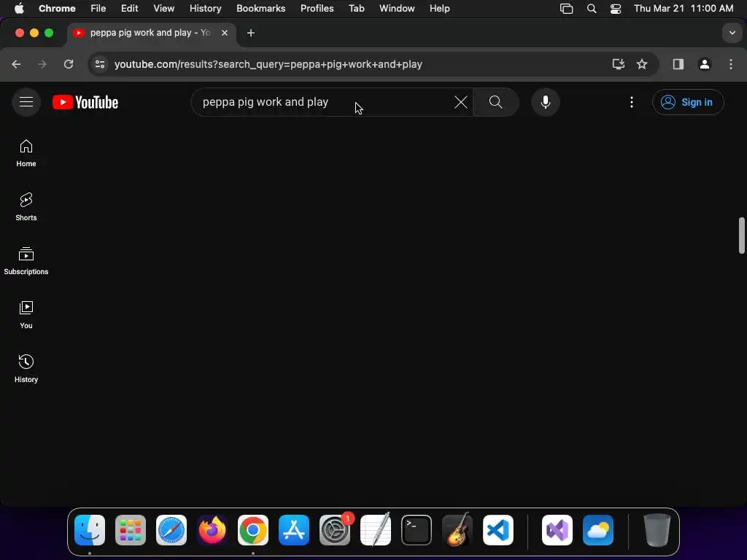Open the App Store from the Dock
Viewport: 747px width, 560px height.
(294, 530)
